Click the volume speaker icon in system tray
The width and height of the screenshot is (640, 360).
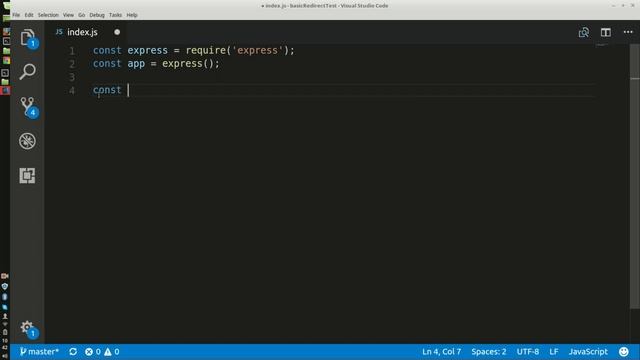(x=5, y=356)
